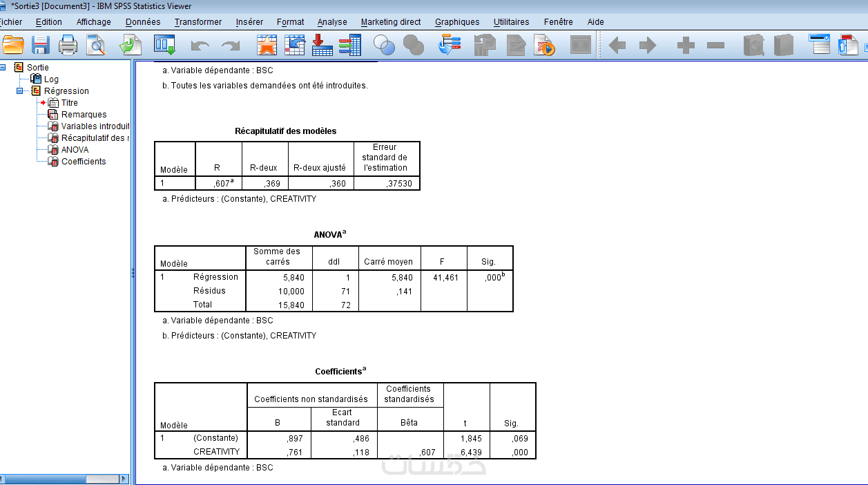Viewport: 868px width, 485px height.
Task: Click the Export output icon
Action: (131, 46)
